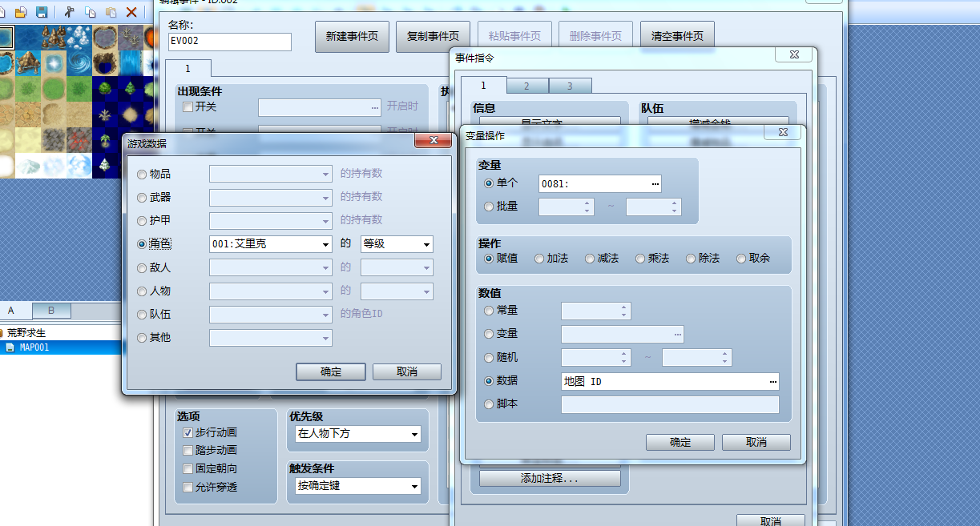This screenshot has height=526, width=980.
Task: Toggle the 步行动画 checkbox
Action: [x=188, y=432]
